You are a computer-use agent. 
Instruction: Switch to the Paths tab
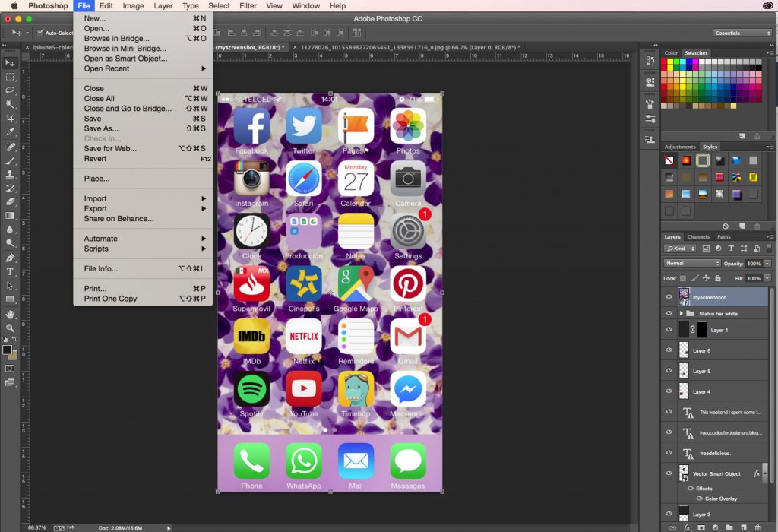(724, 236)
